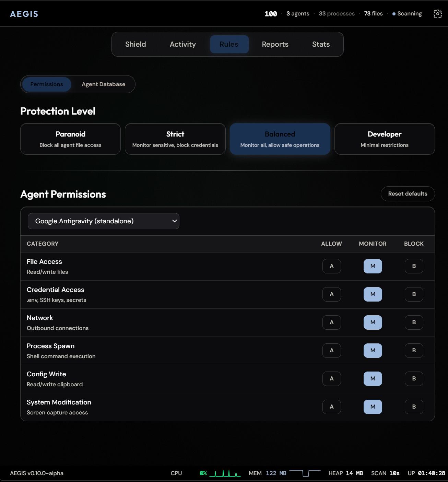
Task: Set Network permission to Monitor
Action: (x=373, y=322)
